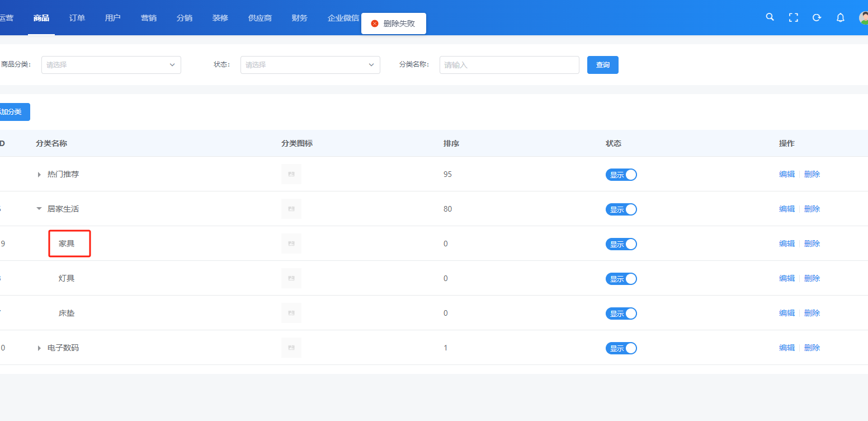
Task: Click the 灯具 category image placeholder
Action: [x=291, y=278]
